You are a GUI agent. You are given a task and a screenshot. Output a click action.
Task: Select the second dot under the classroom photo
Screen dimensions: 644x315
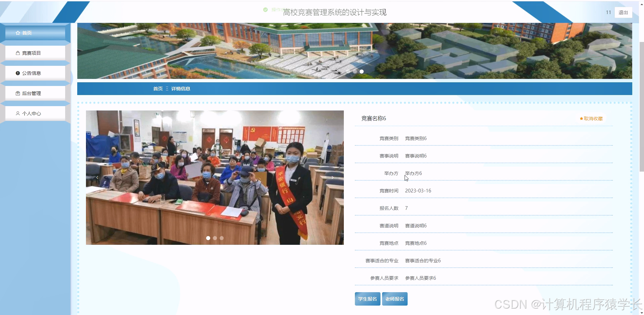click(x=215, y=238)
